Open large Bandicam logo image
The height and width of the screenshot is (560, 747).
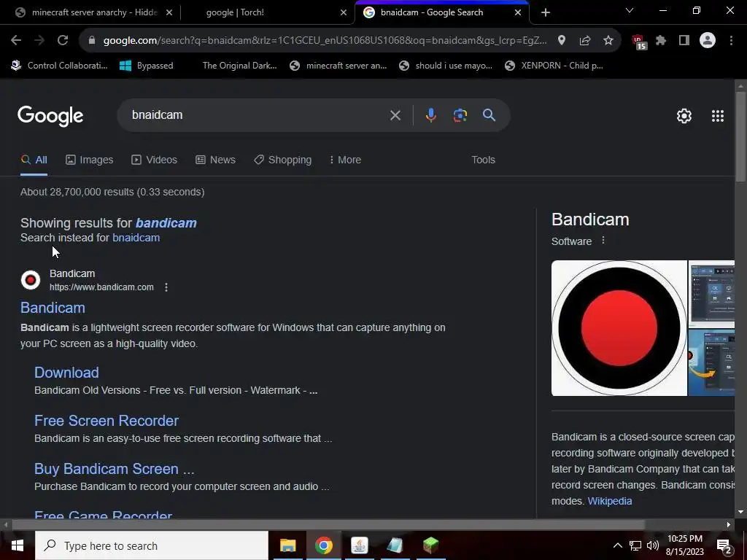point(619,328)
